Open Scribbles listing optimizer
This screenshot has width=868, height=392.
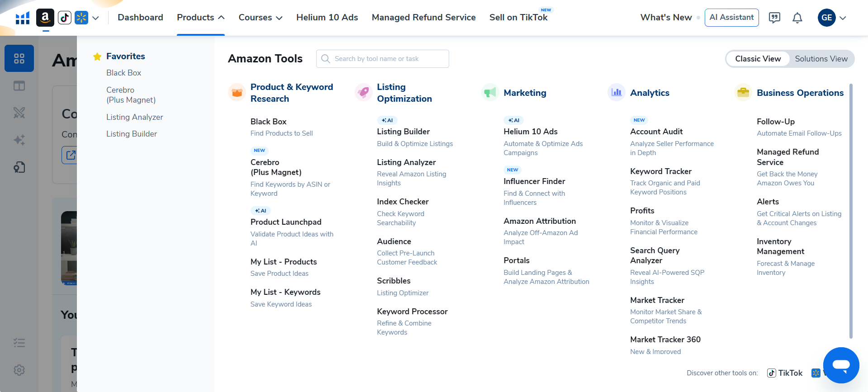(394, 281)
